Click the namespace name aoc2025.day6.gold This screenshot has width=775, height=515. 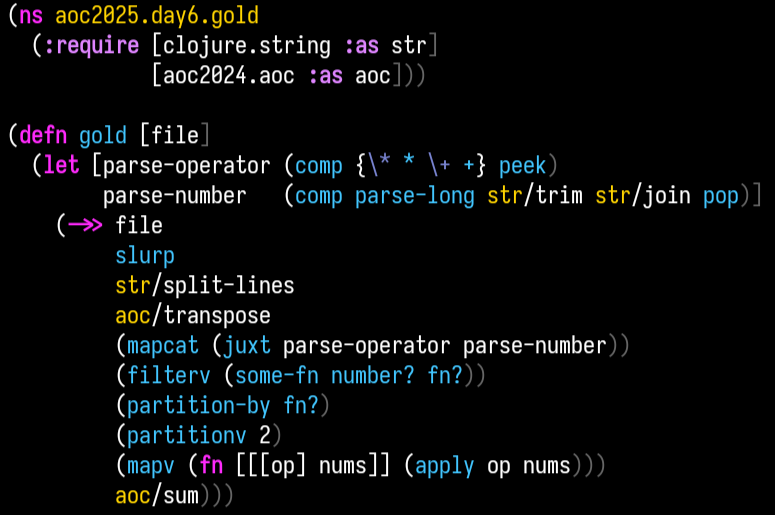[x=157, y=16]
